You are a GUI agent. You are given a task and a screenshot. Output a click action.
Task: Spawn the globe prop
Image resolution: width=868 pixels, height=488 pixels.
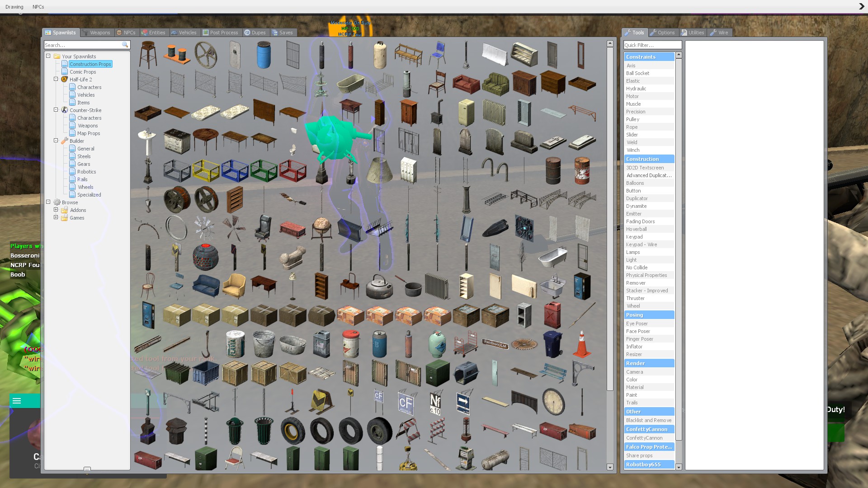pos(321,229)
